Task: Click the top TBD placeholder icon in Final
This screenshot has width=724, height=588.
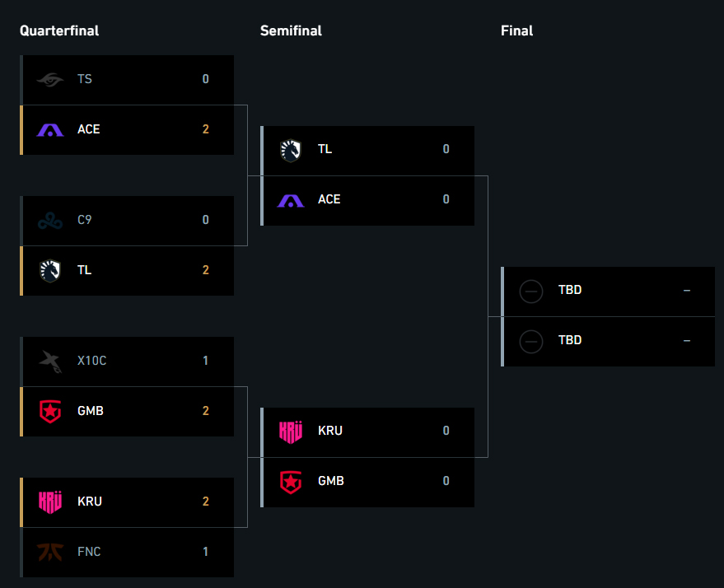Action: [x=531, y=292]
